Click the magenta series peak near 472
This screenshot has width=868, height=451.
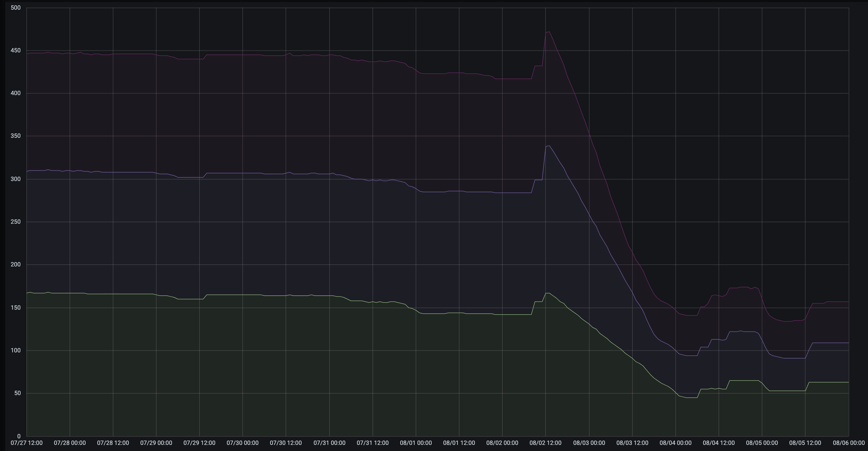tap(549, 32)
